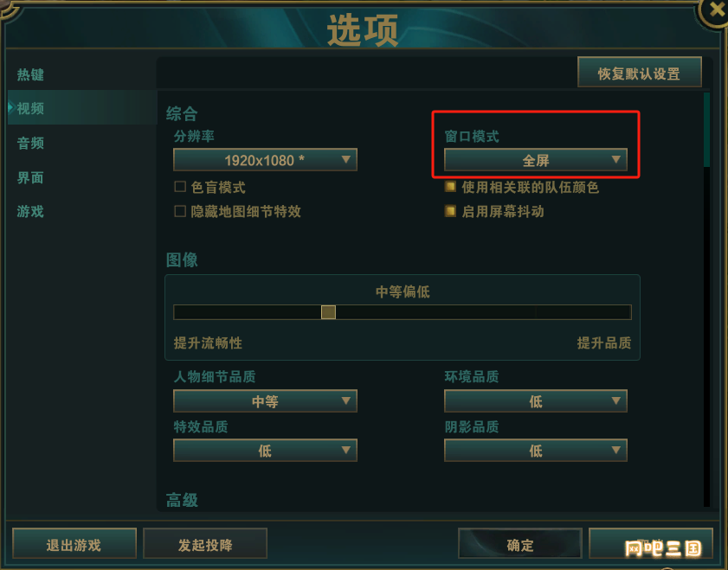The image size is (728, 570).
Task: Close the 选项 options window
Action: click(715, 10)
